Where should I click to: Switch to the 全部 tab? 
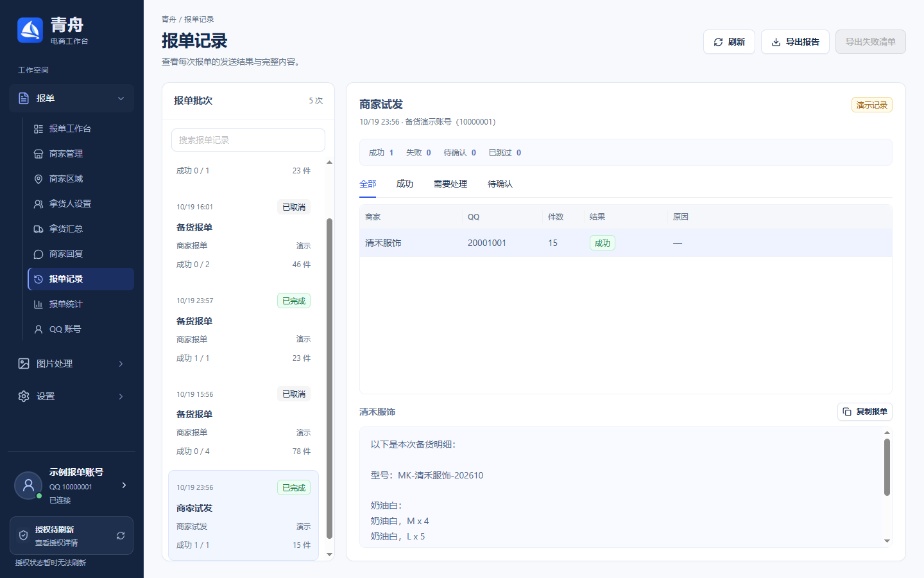[x=368, y=184]
